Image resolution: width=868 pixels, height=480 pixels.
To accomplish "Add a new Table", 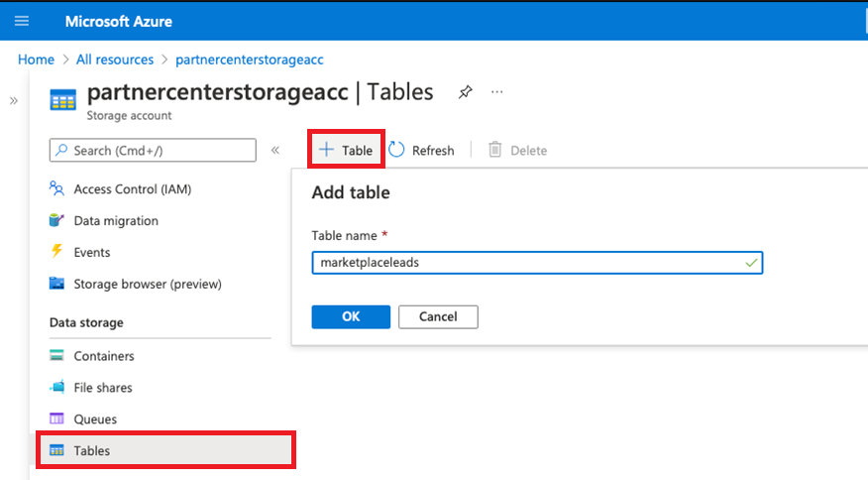I will (346, 150).
